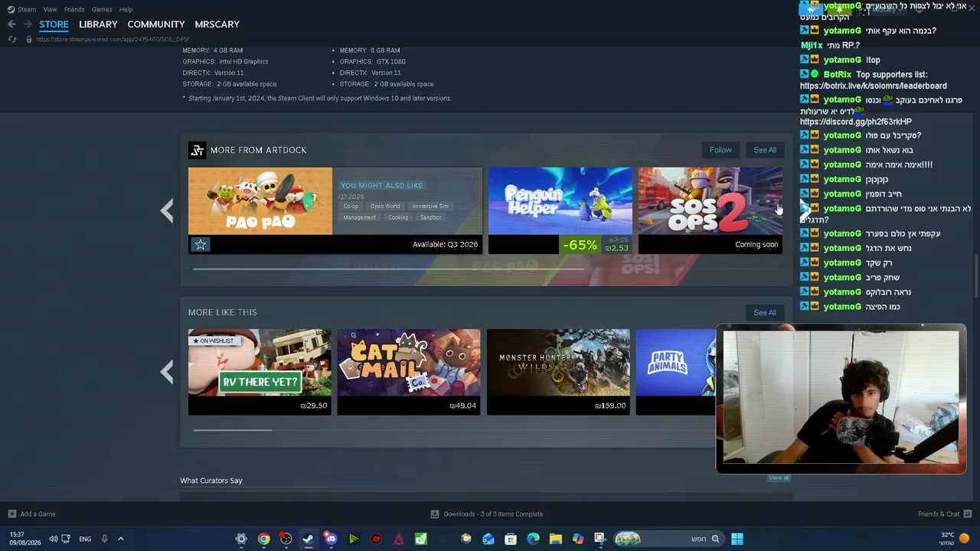Show hidden icons with the tray chevron
This screenshot has width=980, height=551.
(120, 539)
